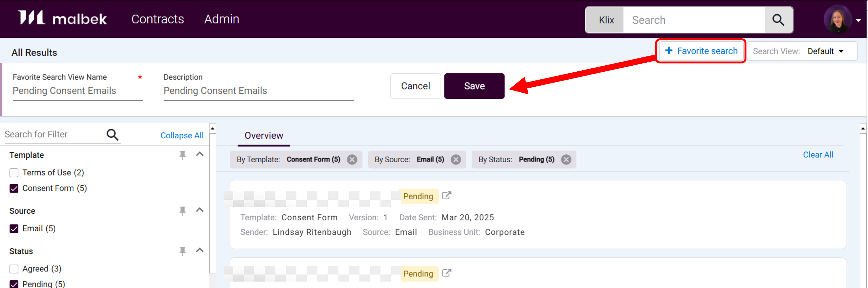Open the dropdown arrow next to avatar
The height and width of the screenshot is (288, 868).
pos(858,20)
